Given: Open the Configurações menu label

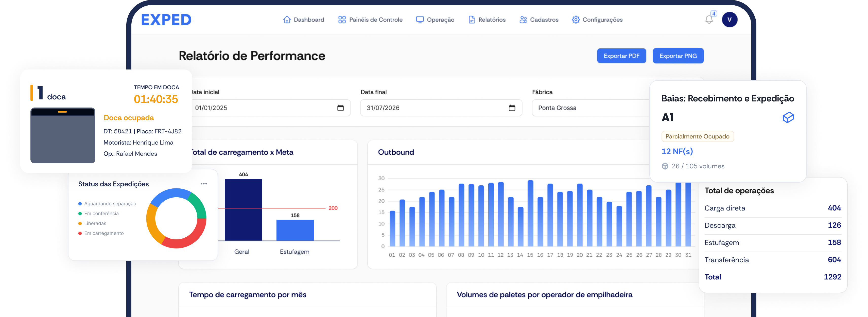Looking at the screenshot, I should [602, 20].
